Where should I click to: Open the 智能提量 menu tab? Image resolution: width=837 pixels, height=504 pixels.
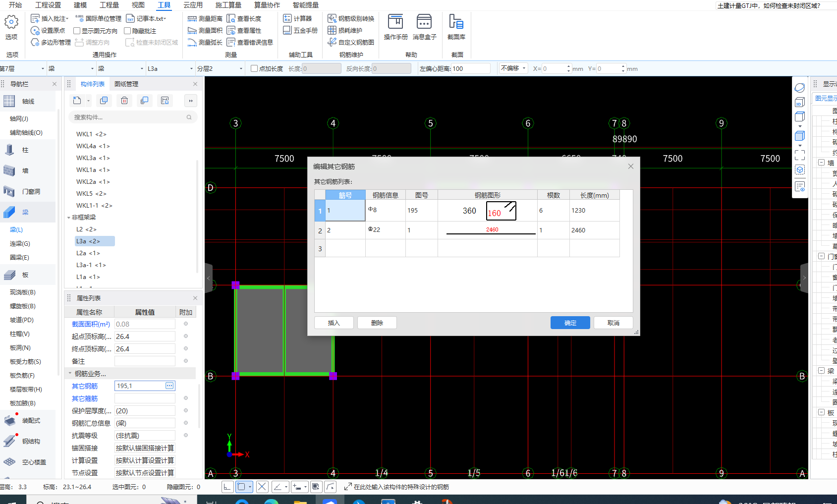point(305,5)
